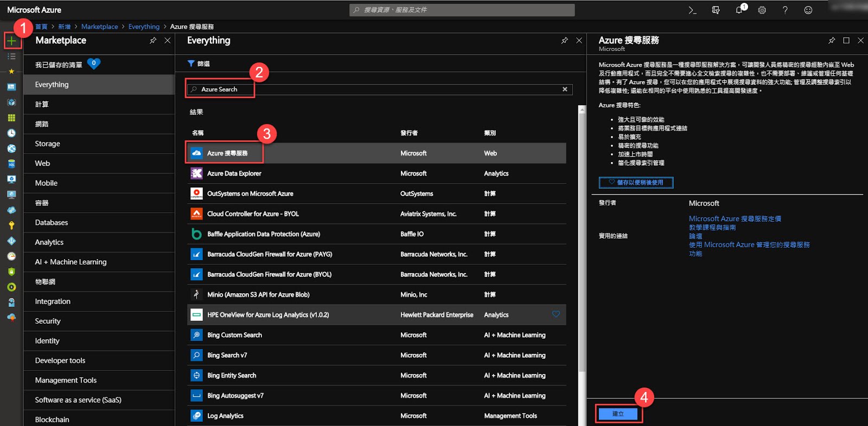
Task: Click the Minio row icon
Action: pyautogui.click(x=196, y=295)
